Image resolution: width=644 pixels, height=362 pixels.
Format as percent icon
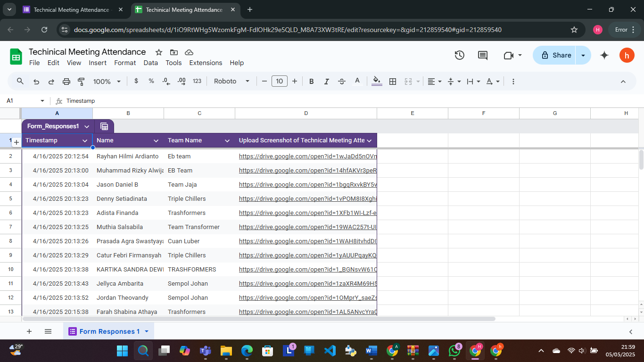pos(151,81)
